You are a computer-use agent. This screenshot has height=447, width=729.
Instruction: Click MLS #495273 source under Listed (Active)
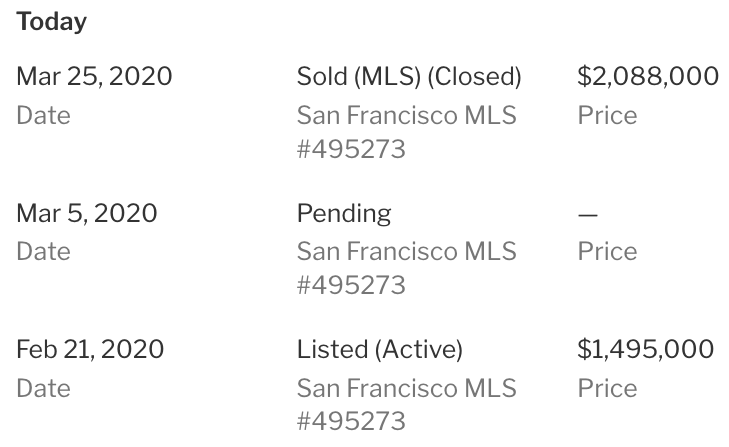click(406, 404)
